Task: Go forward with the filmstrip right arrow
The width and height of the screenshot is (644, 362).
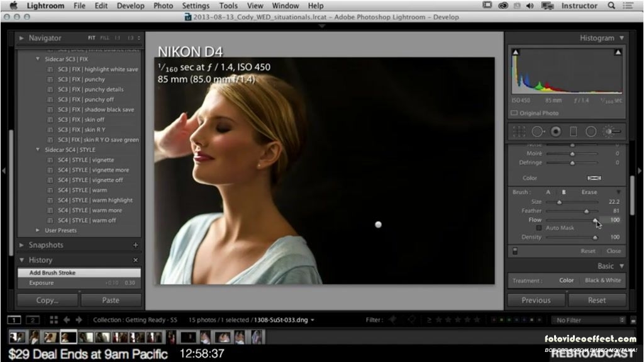Action: point(79,320)
